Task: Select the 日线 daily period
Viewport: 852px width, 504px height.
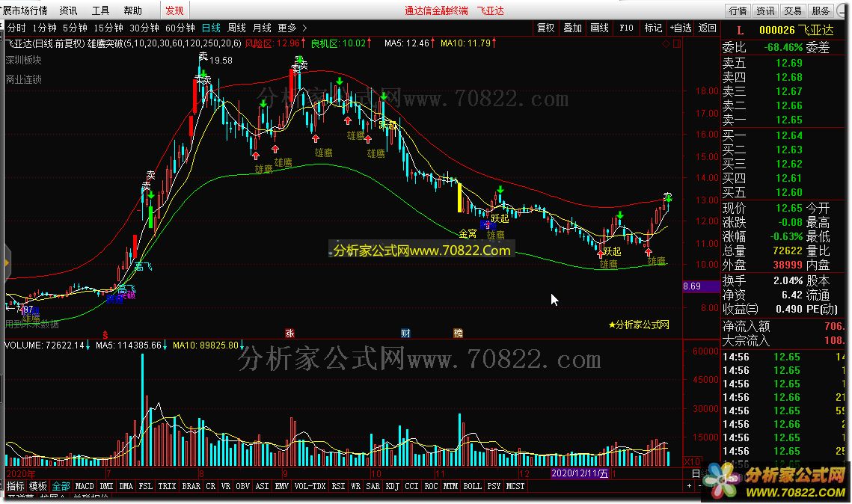Action: coord(211,28)
